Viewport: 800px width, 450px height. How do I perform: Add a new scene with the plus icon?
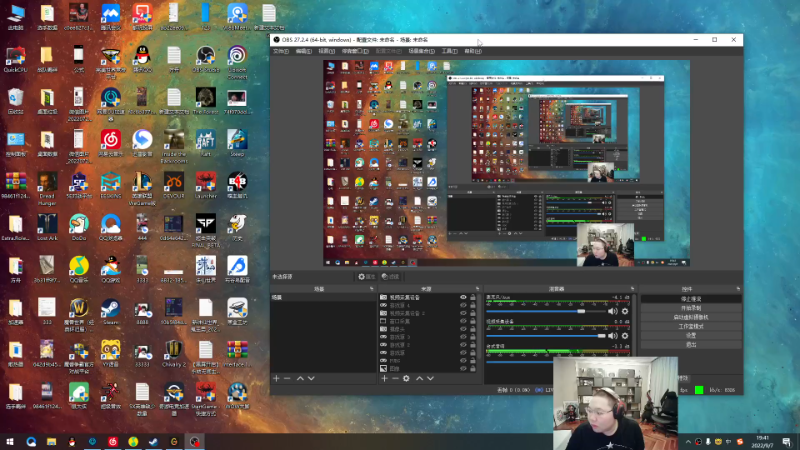(x=277, y=379)
